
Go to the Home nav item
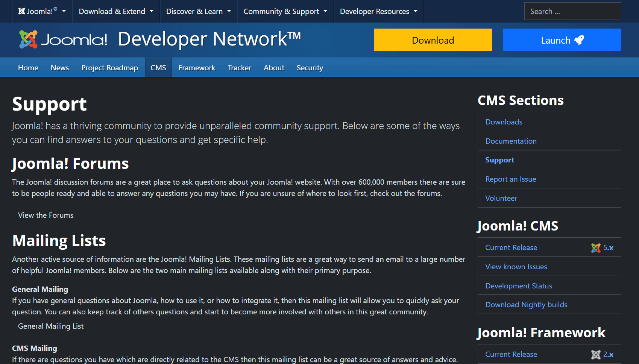28,68
